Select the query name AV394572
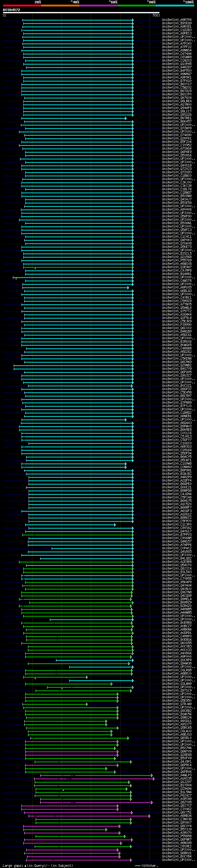The image size is (197, 868). click(11, 10)
